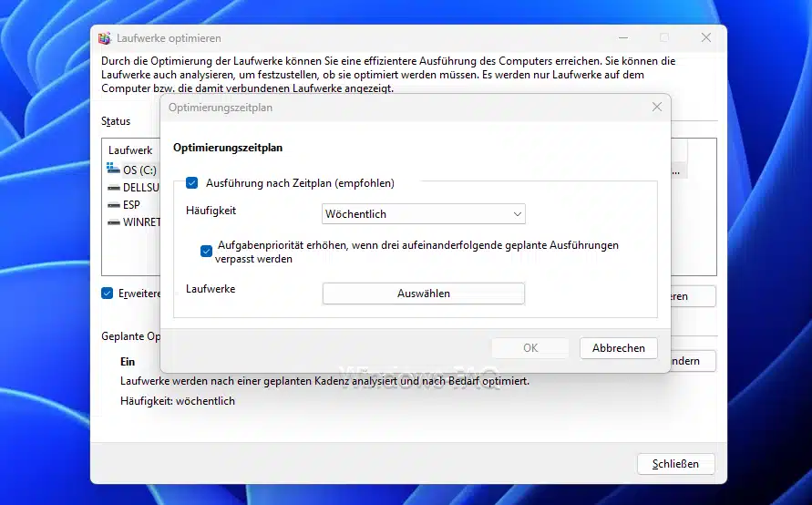Click the chevron arrow of Wöchentlich combo box

[x=517, y=214]
